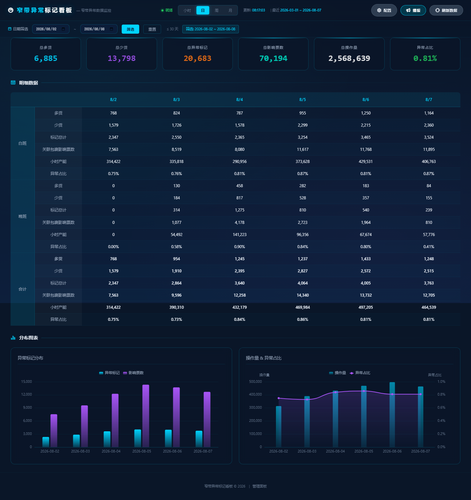
Task: Toggle the cyan legend item in the left bar chart
Action: click(x=109, y=373)
